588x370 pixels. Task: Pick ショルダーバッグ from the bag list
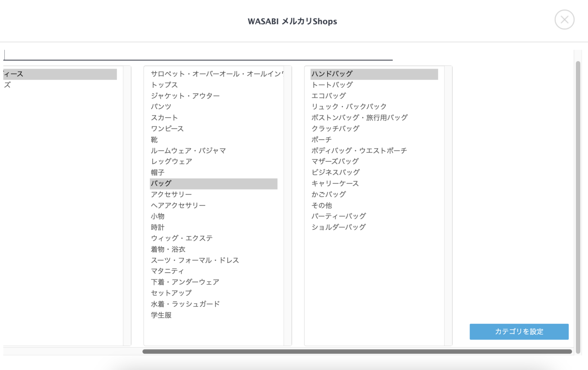(x=339, y=227)
